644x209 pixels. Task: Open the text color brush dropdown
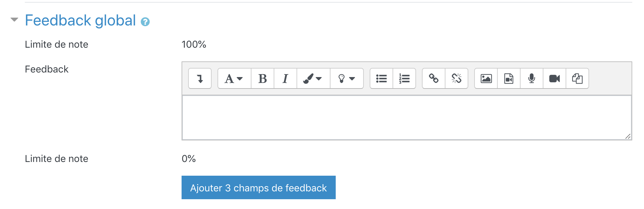(x=313, y=78)
